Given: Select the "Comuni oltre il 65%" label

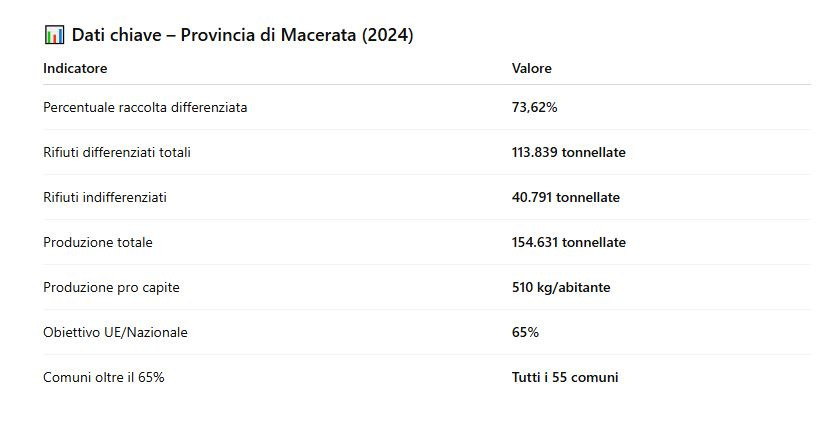Looking at the screenshot, I should [104, 377].
